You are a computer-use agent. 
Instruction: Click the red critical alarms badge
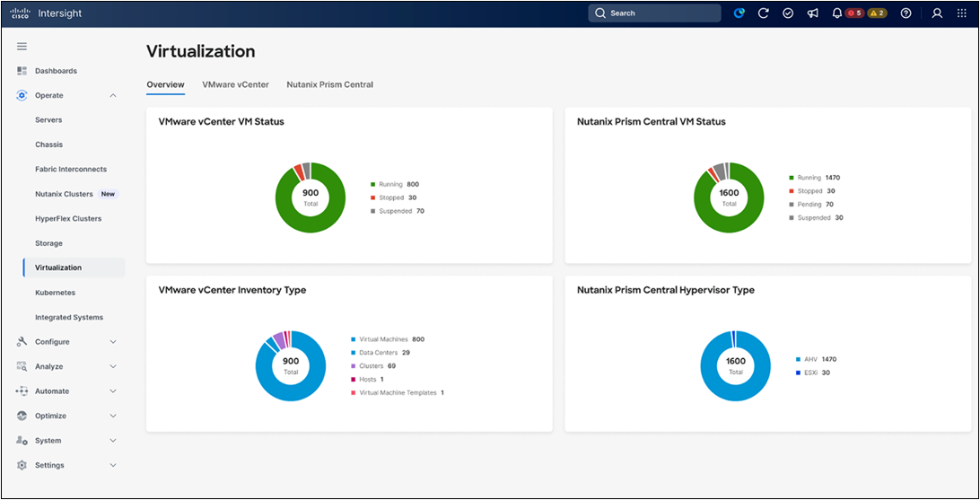pyautogui.click(x=854, y=13)
